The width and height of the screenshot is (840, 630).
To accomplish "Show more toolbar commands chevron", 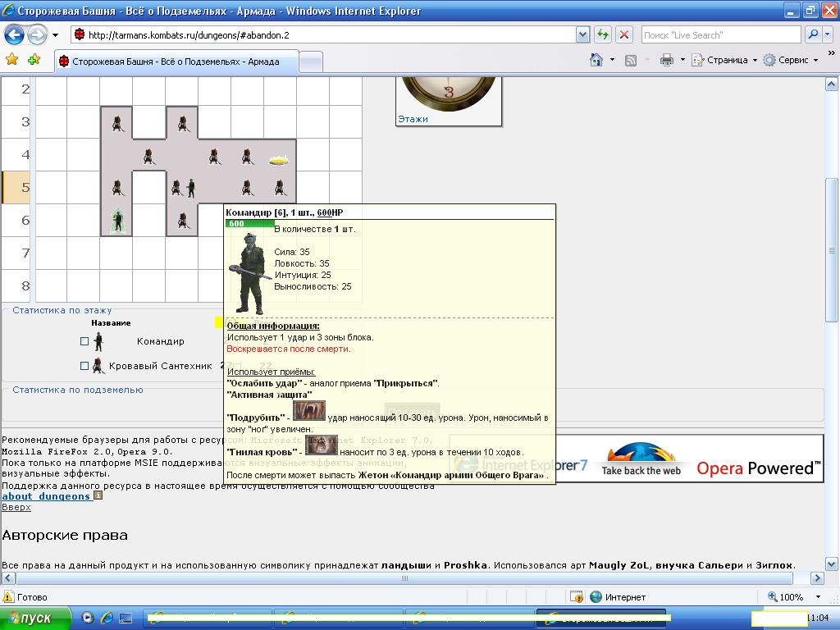I will click(x=832, y=53).
